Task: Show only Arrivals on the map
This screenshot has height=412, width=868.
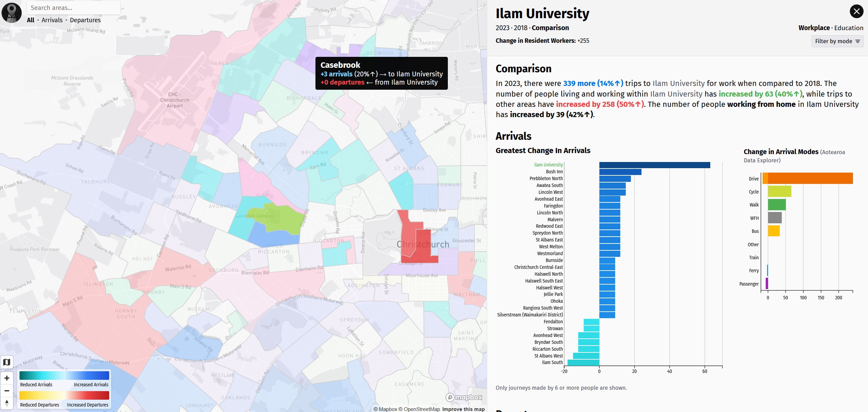Action: pyautogui.click(x=52, y=20)
